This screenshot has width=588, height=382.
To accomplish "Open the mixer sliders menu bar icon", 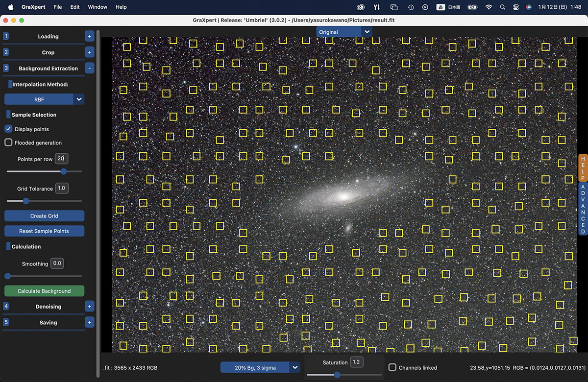I will (x=377, y=7).
